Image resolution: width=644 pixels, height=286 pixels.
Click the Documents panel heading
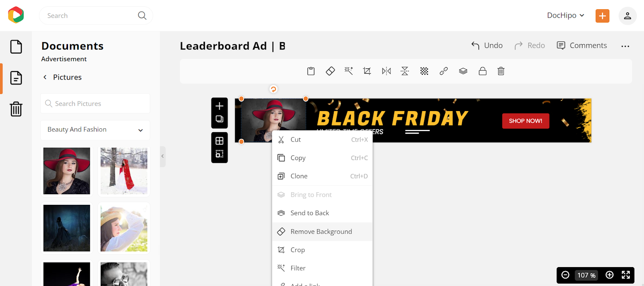[x=72, y=46]
